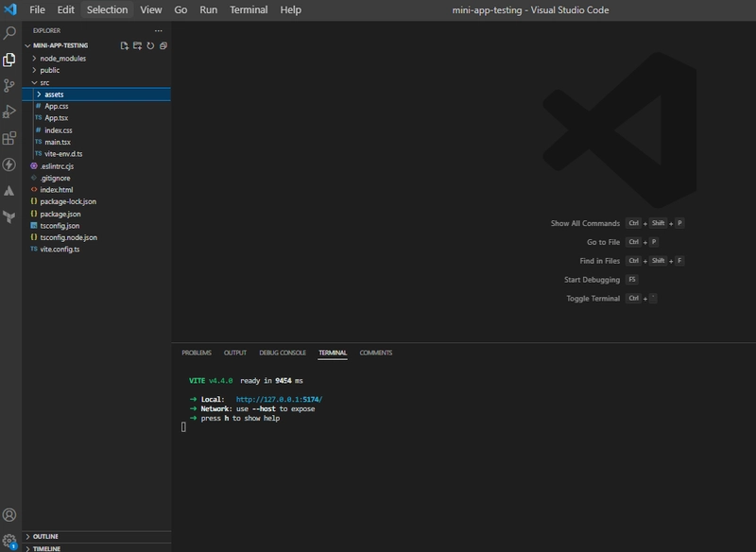Click the Show All Commands hint
The width and height of the screenshot is (756, 552).
pyautogui.click(x=585, y=224)
